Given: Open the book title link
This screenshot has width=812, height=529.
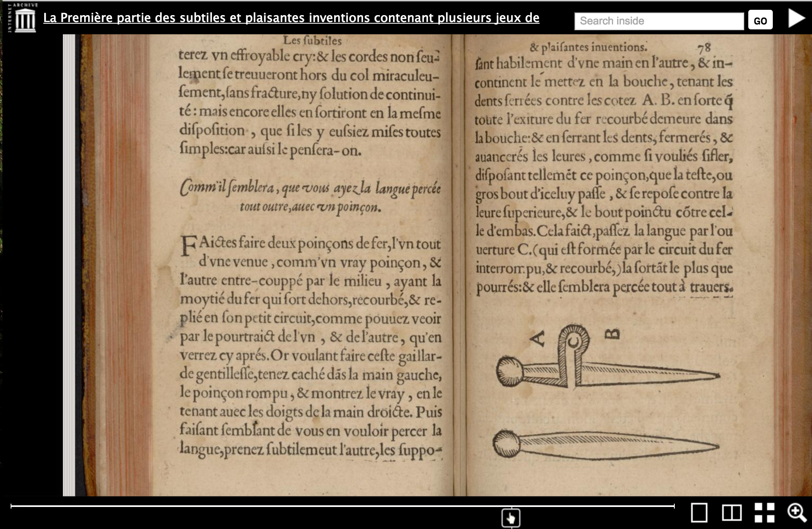Looking at the screenshot, I should pos(291,18).
